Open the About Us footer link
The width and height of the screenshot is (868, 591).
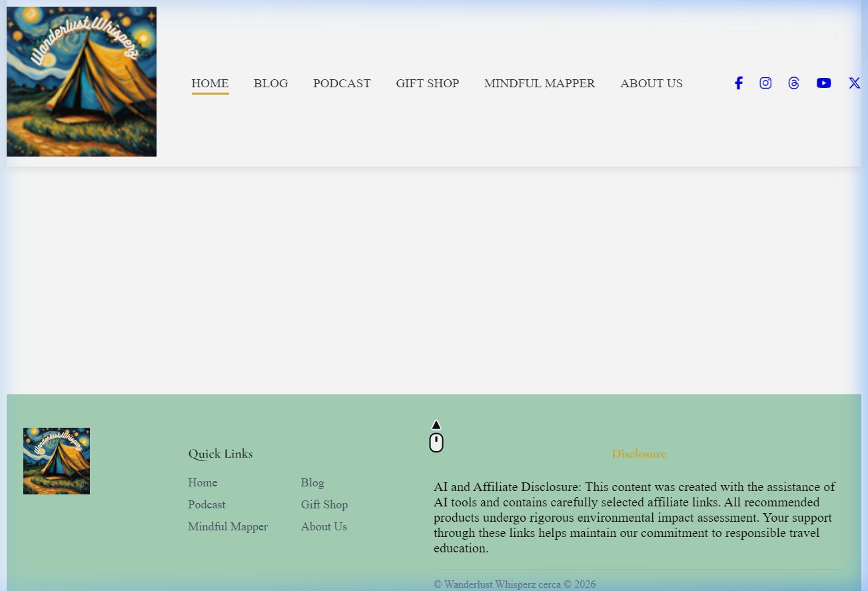coord(324,526)
